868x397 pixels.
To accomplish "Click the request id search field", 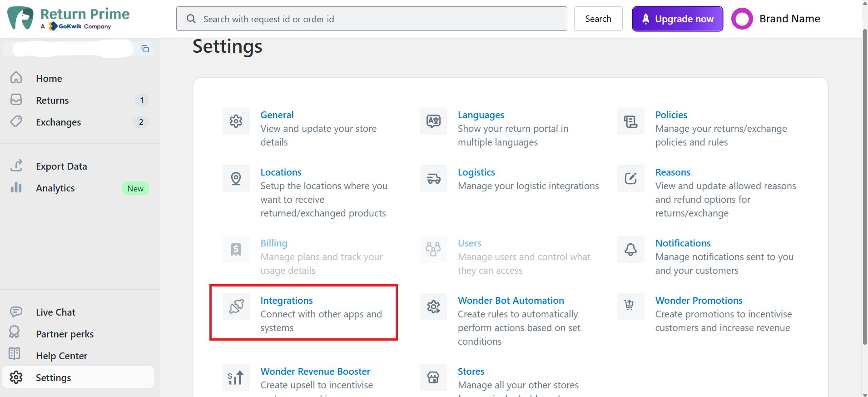I will 372,19.
